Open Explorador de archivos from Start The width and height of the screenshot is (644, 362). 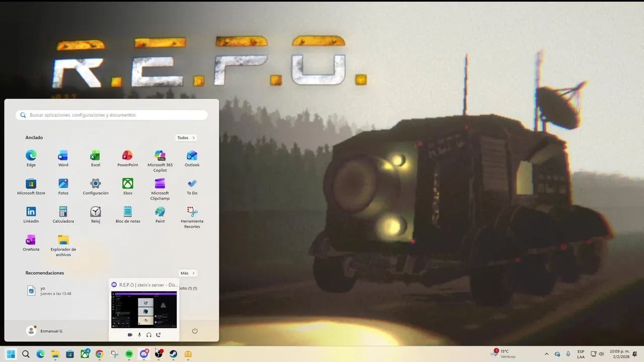click(x=63, y=245)
